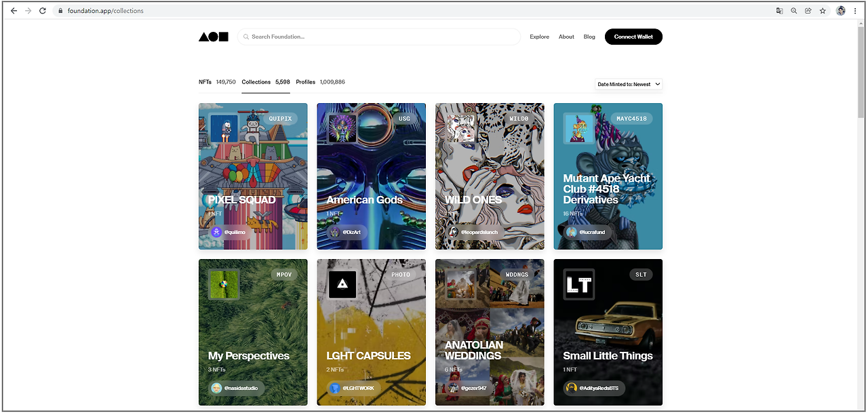The width and height of the screenshot is (868, 415).
Task: Click the browser address bar URL
Action: click(106, 11)
